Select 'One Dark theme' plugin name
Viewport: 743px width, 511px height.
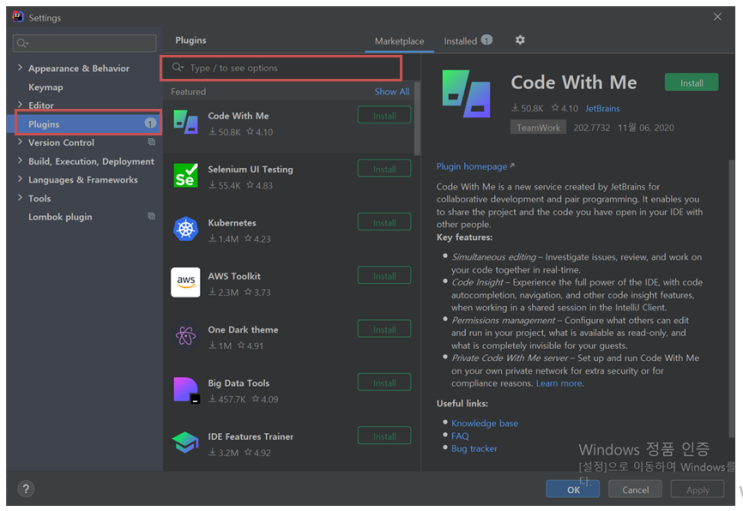(x=243, y=329)
